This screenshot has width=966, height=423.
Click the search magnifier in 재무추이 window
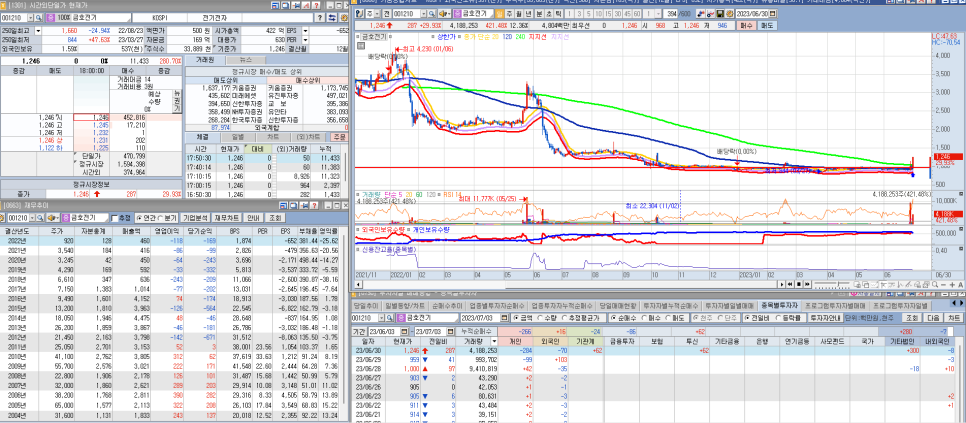click(x=39, y=218)
